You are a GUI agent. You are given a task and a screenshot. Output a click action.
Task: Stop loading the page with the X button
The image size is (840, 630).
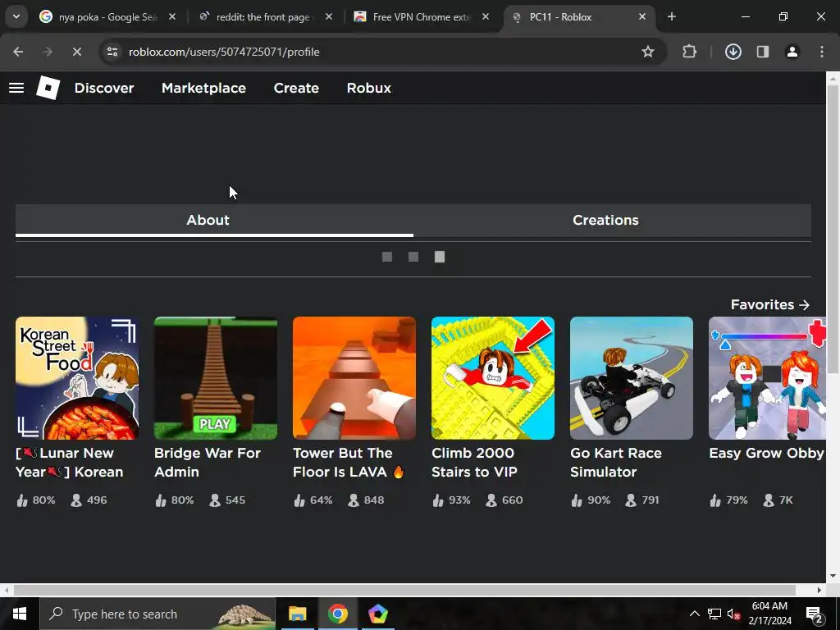76,52
